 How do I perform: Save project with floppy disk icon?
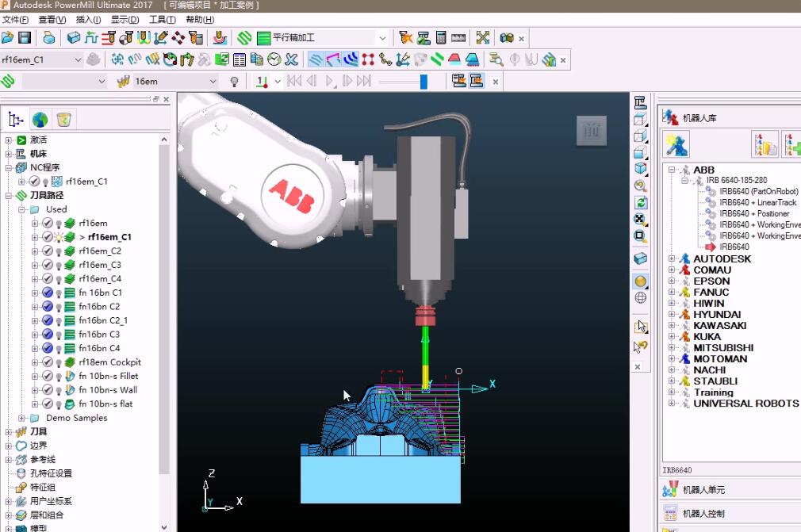25,38
